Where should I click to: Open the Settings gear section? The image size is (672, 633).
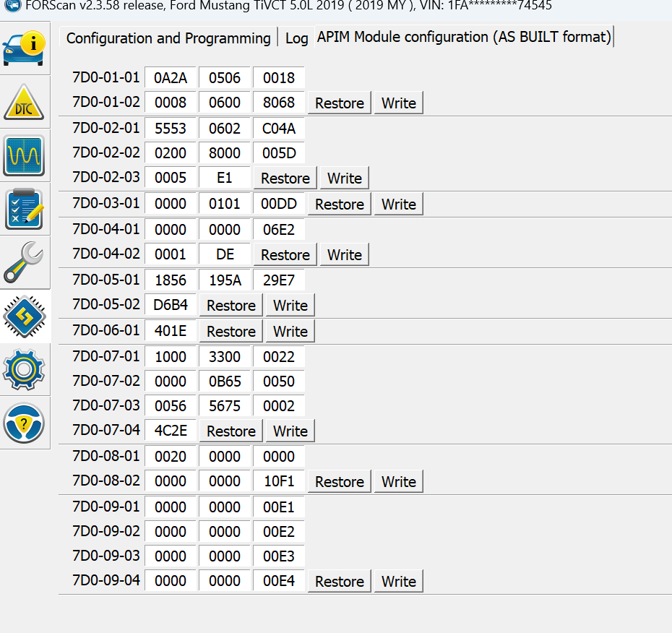pos(24,369)
